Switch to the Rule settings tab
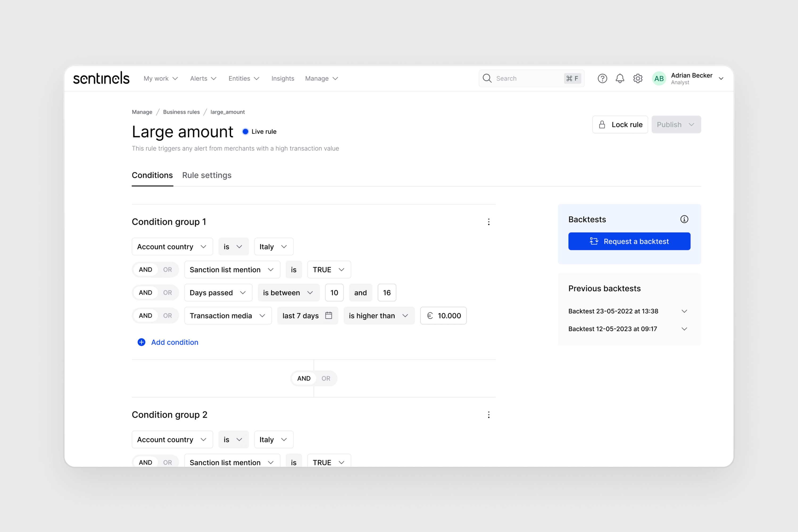Screen dimensions: 798x532 207,175
